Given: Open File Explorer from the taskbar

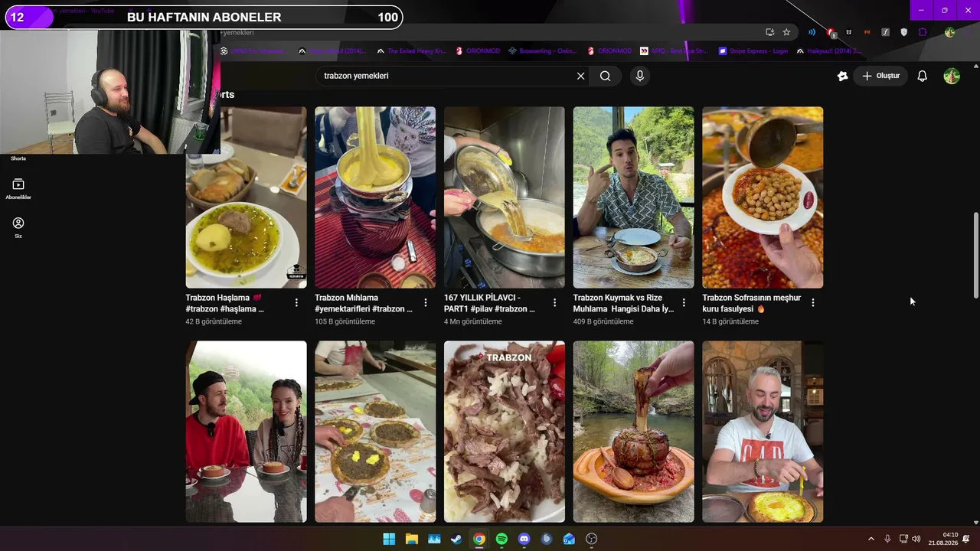Looking at the screenshot, I should coord(411,539).
